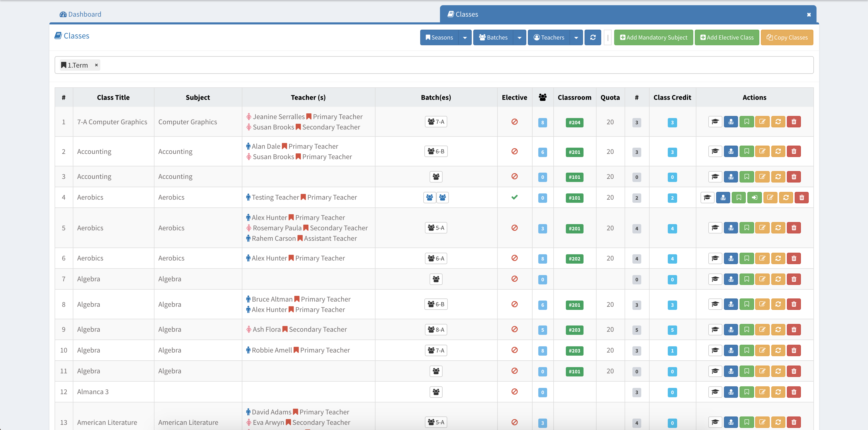Click the orange refresh action for Aerobics row 6
Screen dimensions: 868x430
778,258
